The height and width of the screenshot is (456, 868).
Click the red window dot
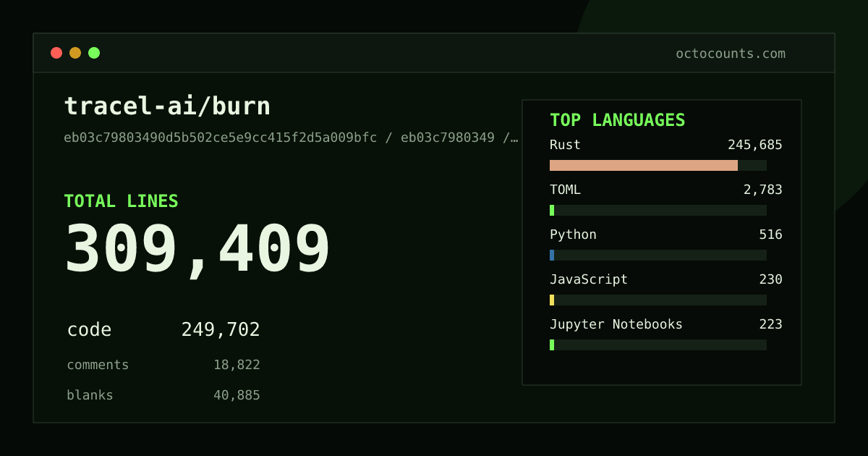(56, 53)
